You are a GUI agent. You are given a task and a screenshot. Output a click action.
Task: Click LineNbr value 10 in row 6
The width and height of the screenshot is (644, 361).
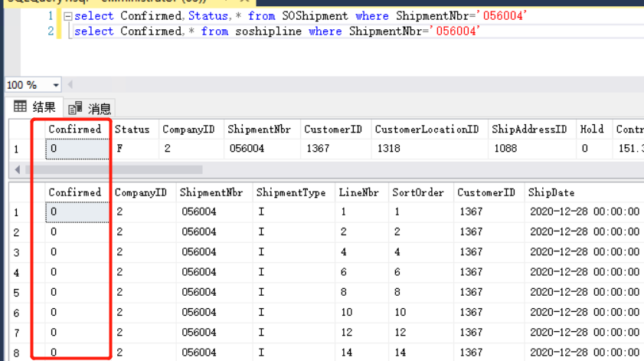(x=347, y=312)
